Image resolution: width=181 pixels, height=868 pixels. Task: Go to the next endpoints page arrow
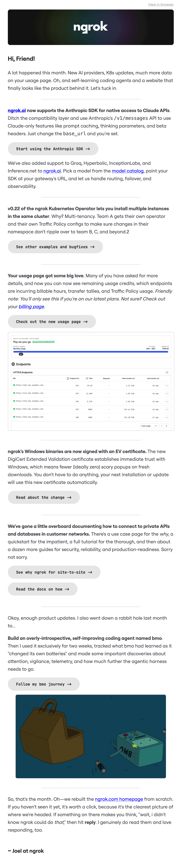166,426
